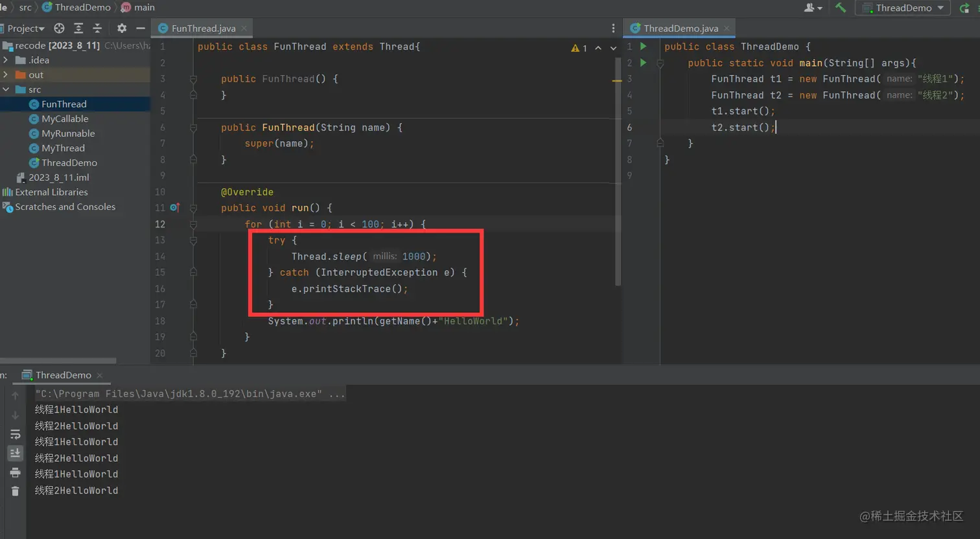Click the Rerun icon in the top toolbar
The width and height of the screenshot is (980, 539).
(x=964, y=8)
